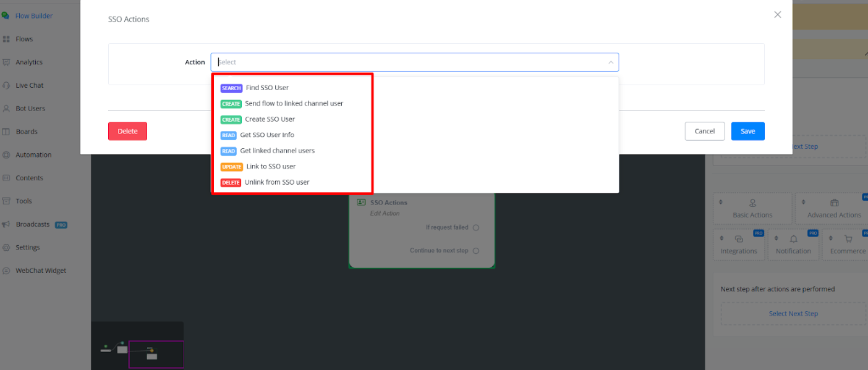Click the blue Save button
Image resolution: width=868 pixels, height=370 pixels.
[x=747, y=131]
